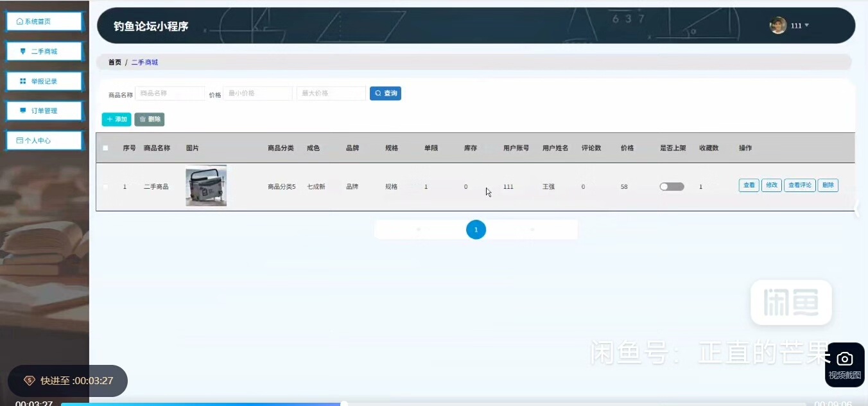The height and width of the screenshot is (406, 868).
Task: Click the 用户账号 column header
Action: click(x=516, y=148)
